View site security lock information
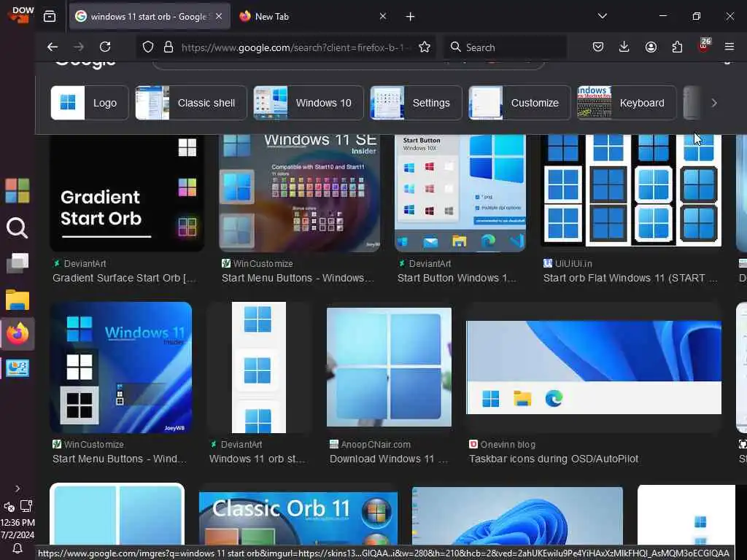Screen dimensions: 747x560 pos(169,47)
